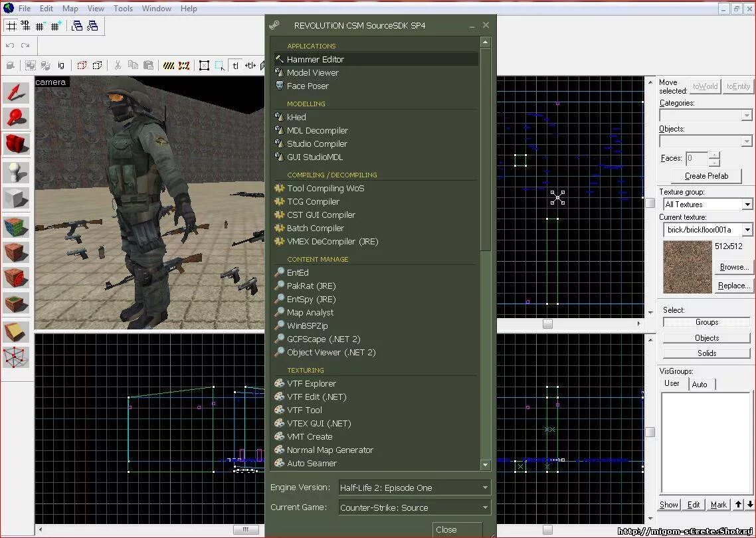Screen dimensions: 756x538
Task: Open the Current Game dropdown
Action: pyautogui.click(x=415, y=507)
